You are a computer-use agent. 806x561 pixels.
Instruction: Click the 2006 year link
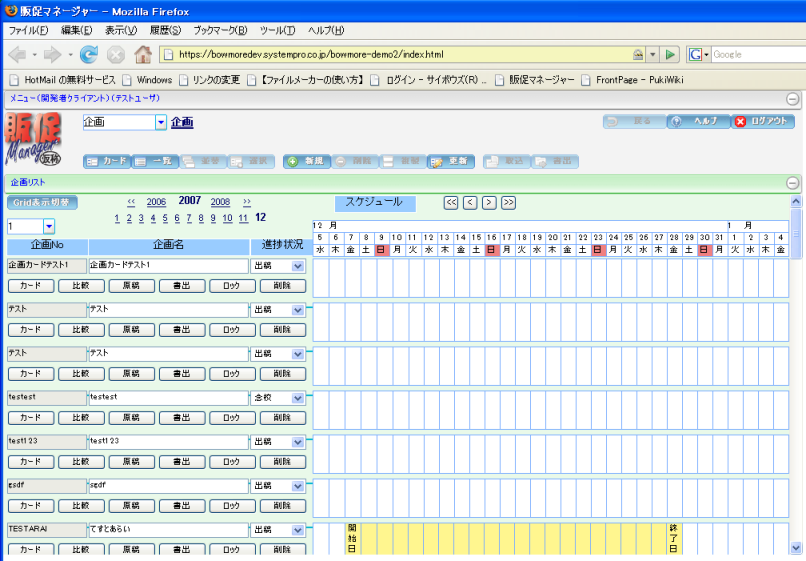[156, 202]
